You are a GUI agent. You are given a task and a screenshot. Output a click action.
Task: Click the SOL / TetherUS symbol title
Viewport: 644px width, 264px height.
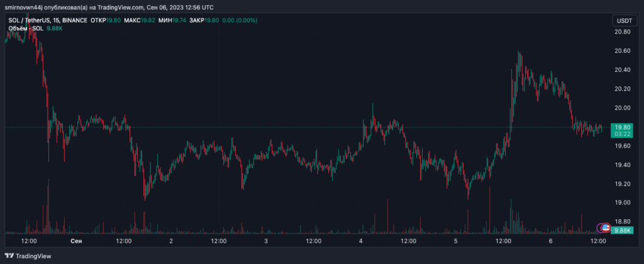pyautogui.click(x=31, y=21)
